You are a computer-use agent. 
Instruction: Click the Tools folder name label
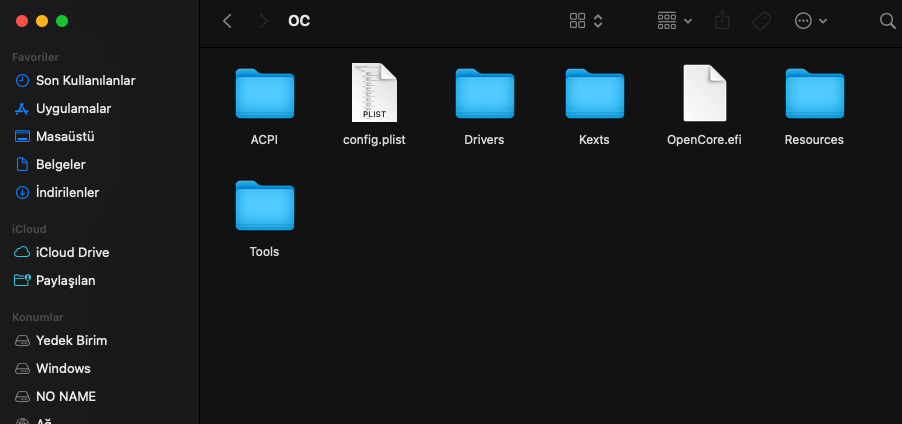click(x=265, y=252)
